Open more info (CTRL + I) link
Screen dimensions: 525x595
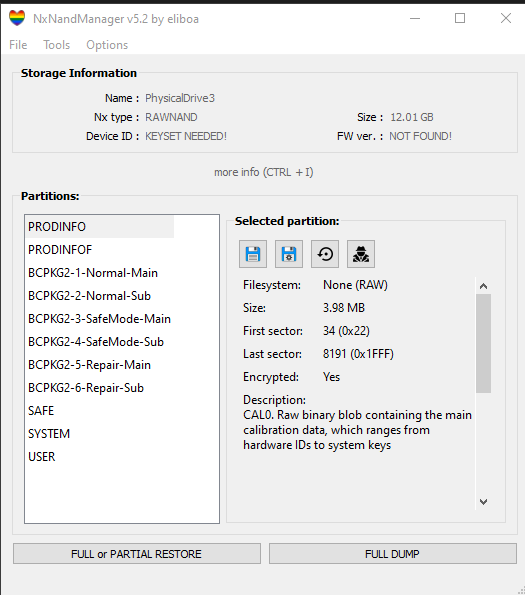click(264, 172)
